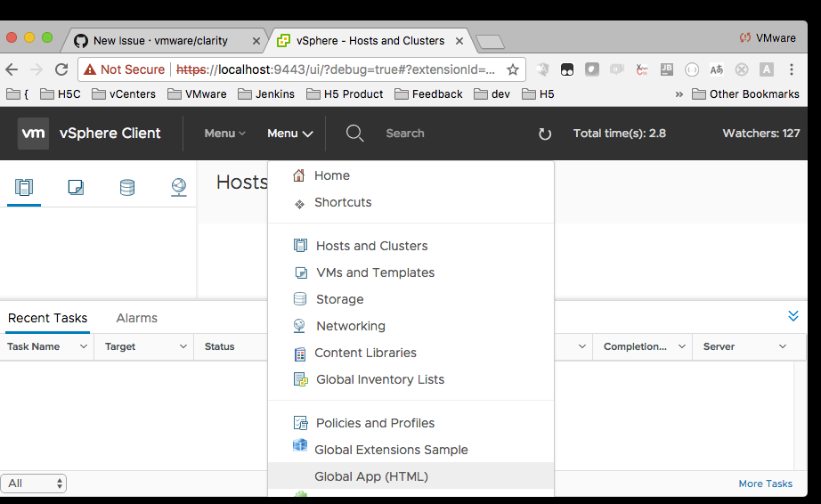The width and height of the screenshot is (821, 504).
Task: Click the Global Inventory Lists icon
Action: click(301, 379)
